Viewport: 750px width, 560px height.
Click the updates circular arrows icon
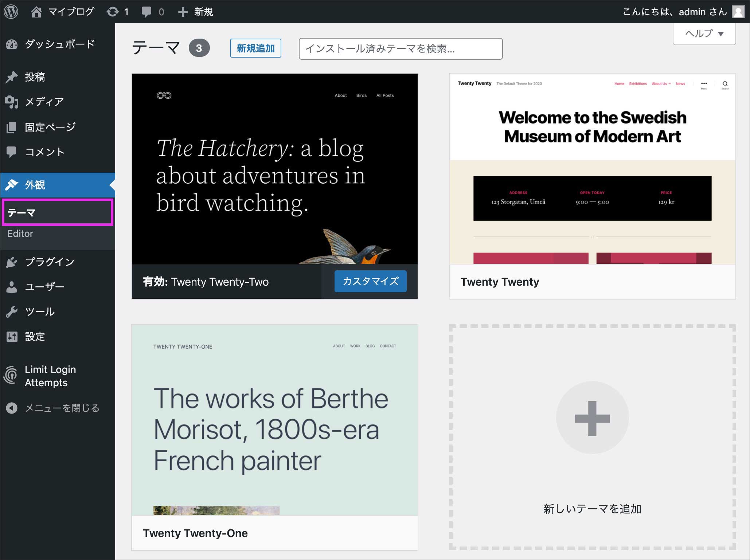coord(112,12)
